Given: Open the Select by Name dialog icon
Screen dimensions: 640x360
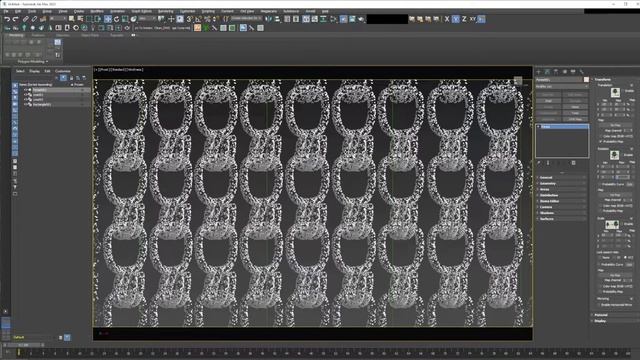Looking at the screenshot, I should [80, 19].
